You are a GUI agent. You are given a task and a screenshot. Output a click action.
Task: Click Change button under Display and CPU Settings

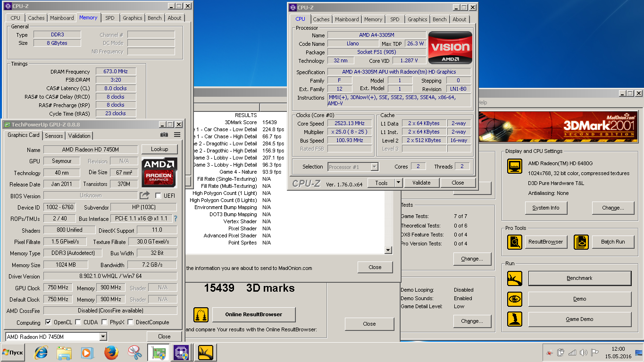pyautogui.click(x=613, y=208)
